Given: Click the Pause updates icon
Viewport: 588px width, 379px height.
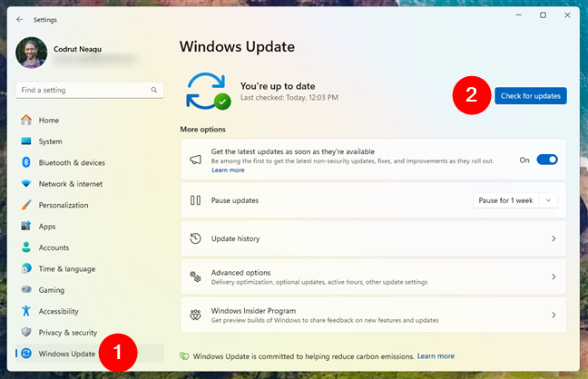Looking at the screenshot, I should [x=195, y=200].
